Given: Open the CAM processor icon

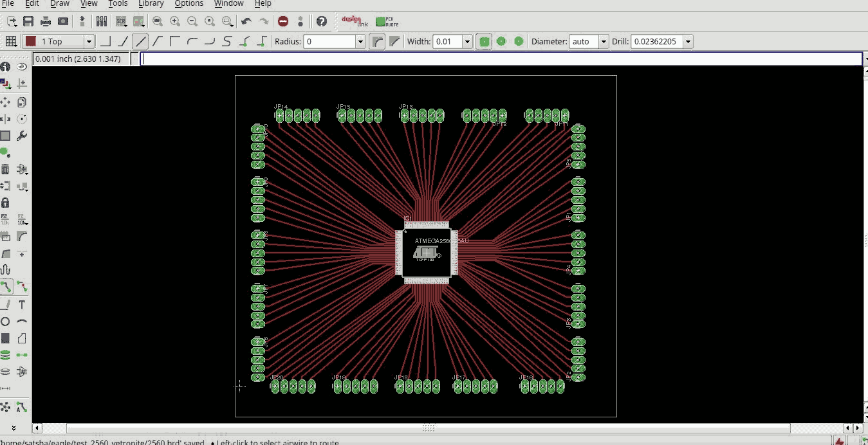Looking at the screenshot, I should coord(63,21).
